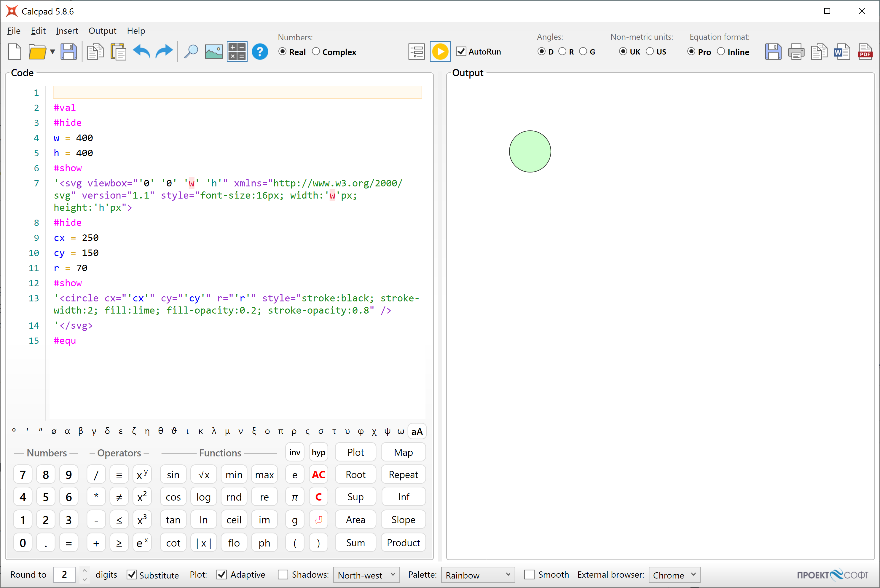Open the Output menu

102,31
